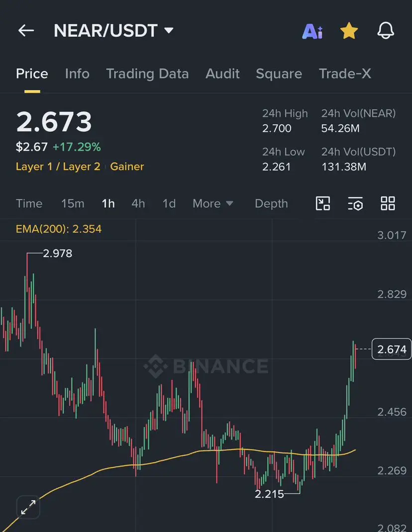Open the AI analysis icon
The width and height of the screenshot is (412, 532).
[x=312, y=31]
